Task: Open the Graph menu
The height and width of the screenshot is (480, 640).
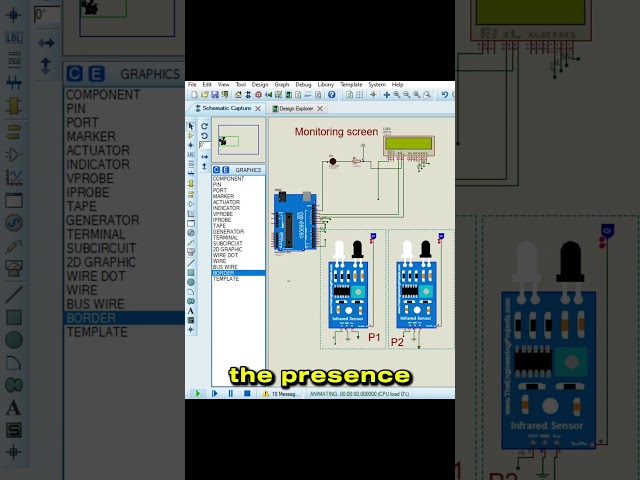Action: [282, 84]
